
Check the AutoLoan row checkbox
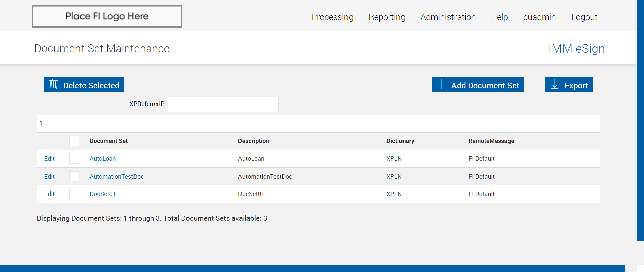[x=74, y=159]
